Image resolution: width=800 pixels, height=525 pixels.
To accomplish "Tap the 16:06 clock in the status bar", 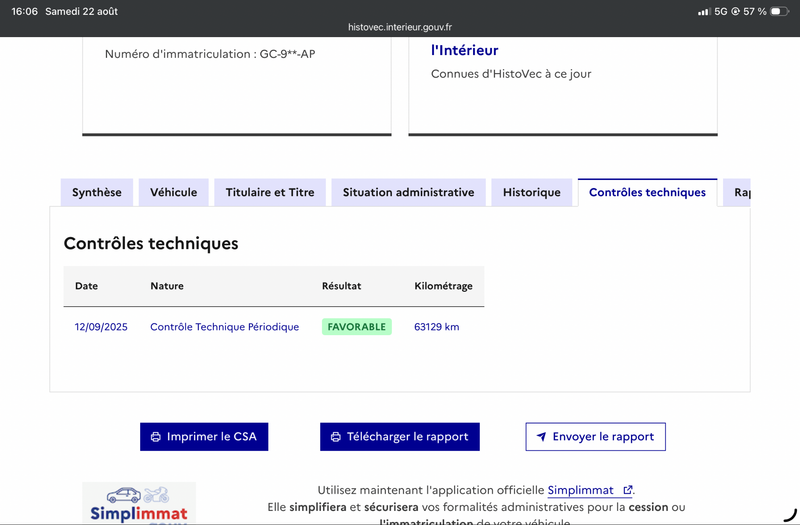I will (x=24, y=11).
